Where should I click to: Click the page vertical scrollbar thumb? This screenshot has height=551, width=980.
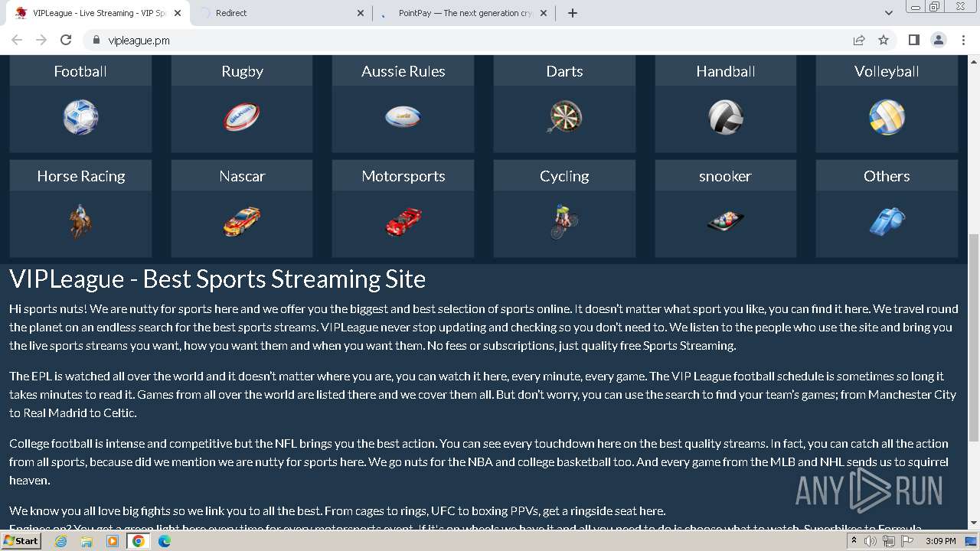(974, 337)
